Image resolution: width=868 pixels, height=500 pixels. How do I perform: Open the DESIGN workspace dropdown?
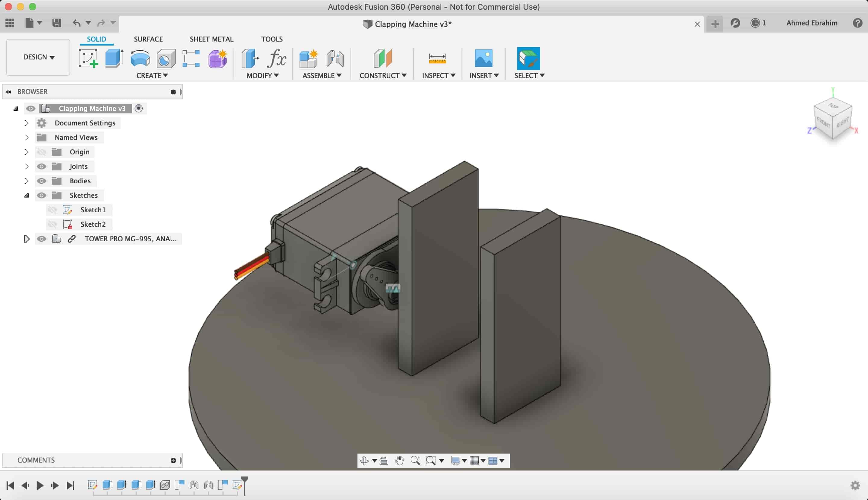click(x=39, y=57)
